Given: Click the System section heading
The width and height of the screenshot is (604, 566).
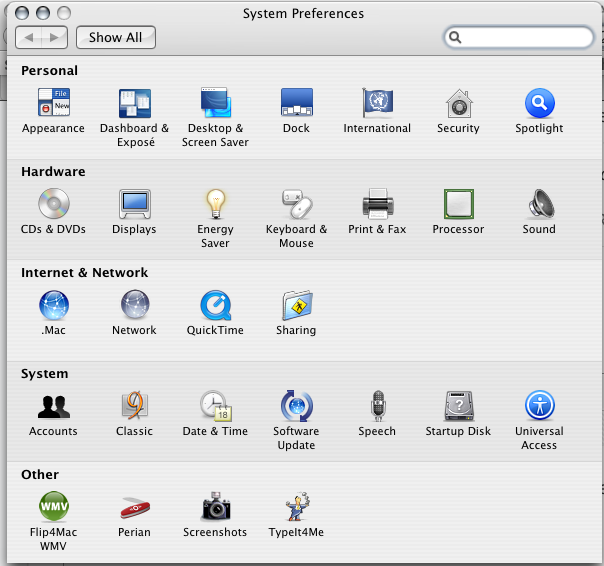Looking at the screenshot, I should (x=45, y=374).
